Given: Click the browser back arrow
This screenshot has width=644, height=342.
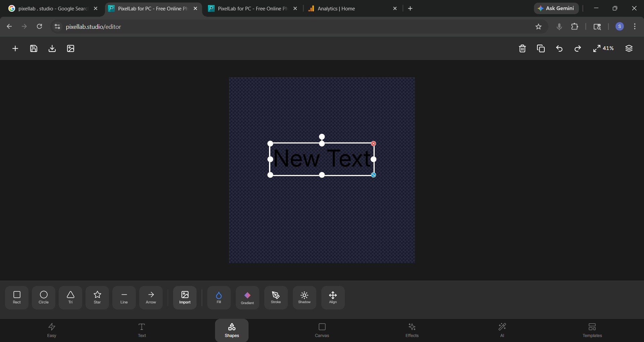Looking at the screenshot, I should [x=9, y=26].
